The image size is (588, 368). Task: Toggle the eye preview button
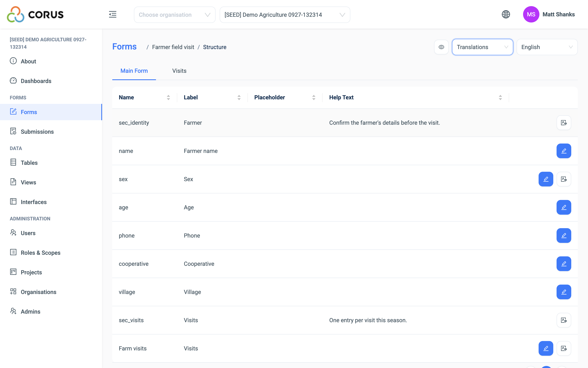click(x=441, y=47)
